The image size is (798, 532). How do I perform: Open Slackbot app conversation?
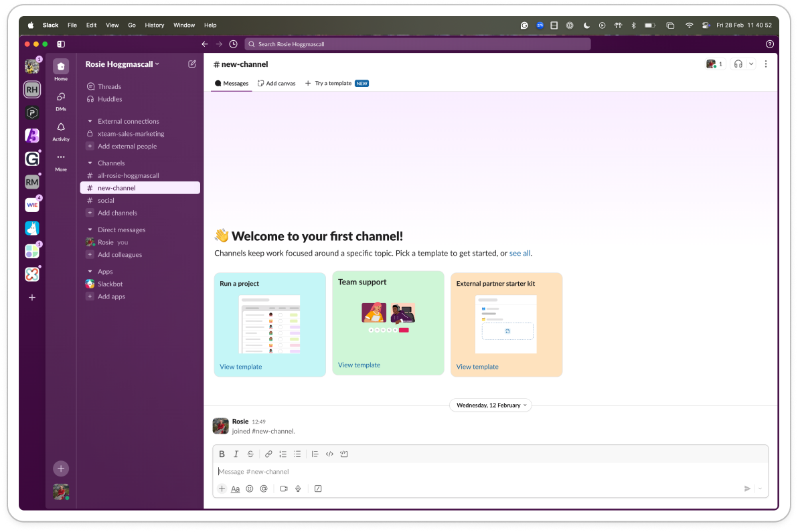pyautogui.click(x=140, y=284)
